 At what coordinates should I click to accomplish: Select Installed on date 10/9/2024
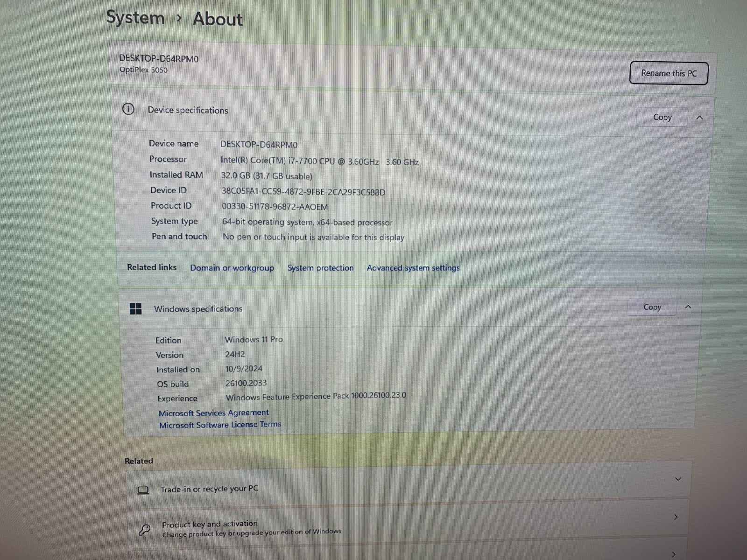244,369
